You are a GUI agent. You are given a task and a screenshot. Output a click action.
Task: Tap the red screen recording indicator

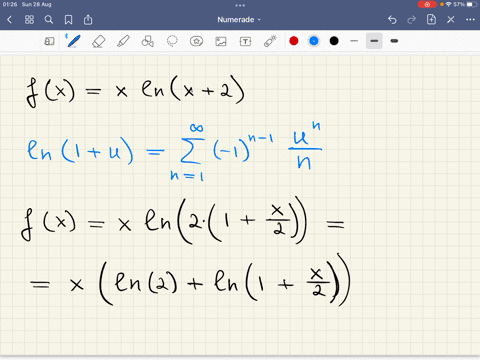pos(427,4)
